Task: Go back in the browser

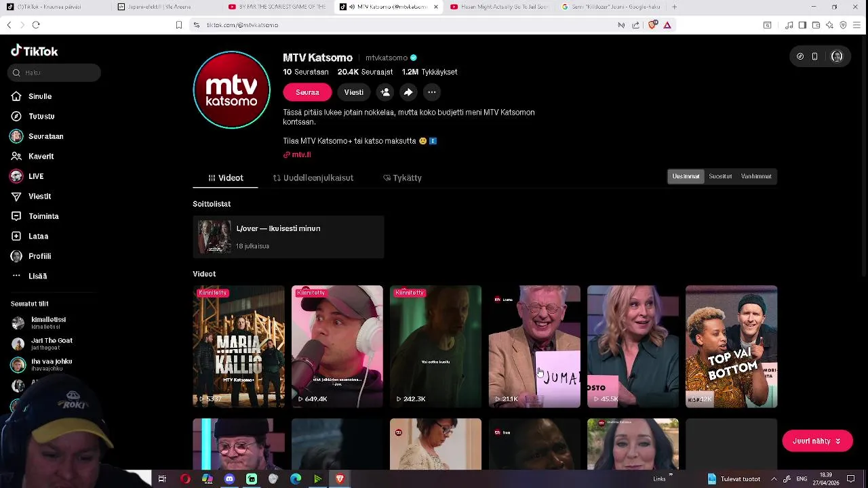Action: point(9,24)
